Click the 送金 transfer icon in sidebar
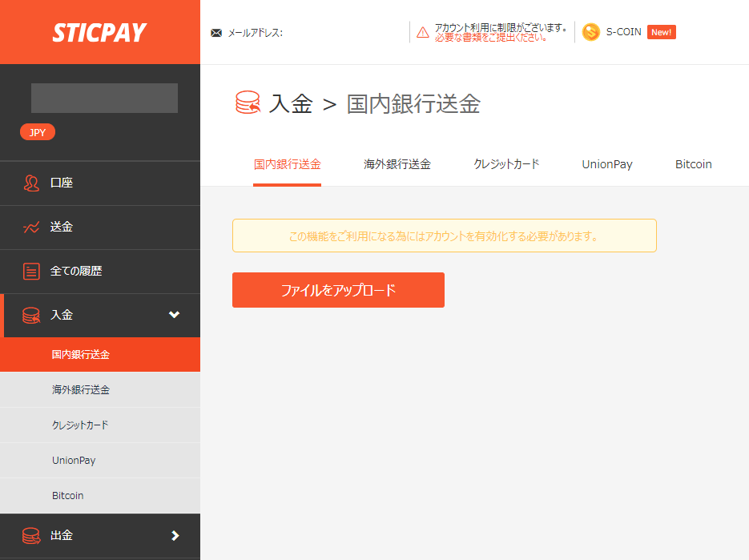The image size is (749, 560). coord(31,227)
